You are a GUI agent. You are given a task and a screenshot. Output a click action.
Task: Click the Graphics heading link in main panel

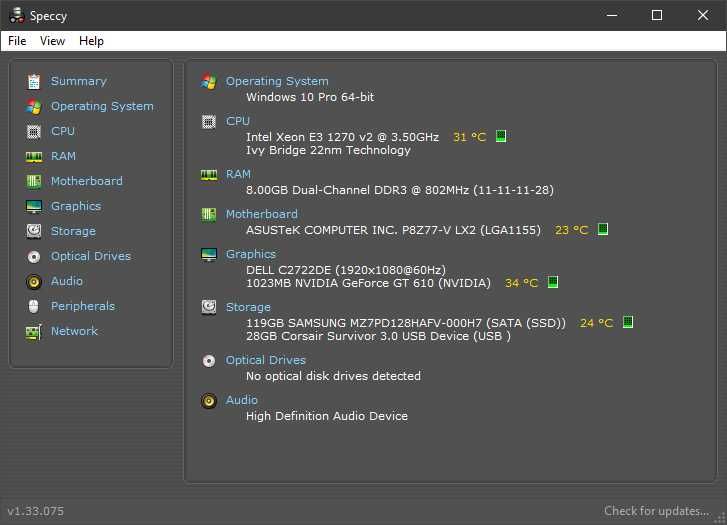pos(251,254)
